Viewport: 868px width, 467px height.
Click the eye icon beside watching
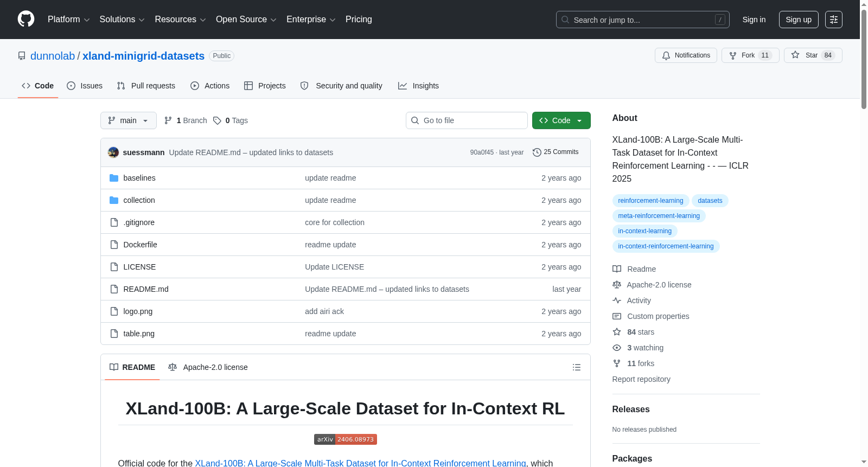(x=617, y=348)
